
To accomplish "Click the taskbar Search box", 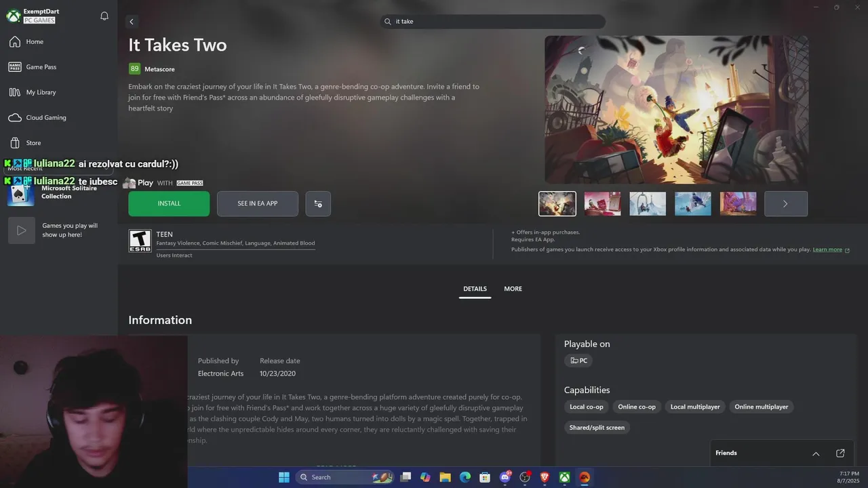I will (x=345, y=477).
